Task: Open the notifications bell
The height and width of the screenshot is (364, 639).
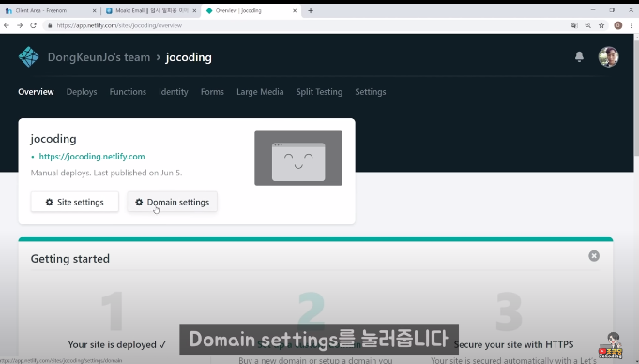Action: pos(579,56)
